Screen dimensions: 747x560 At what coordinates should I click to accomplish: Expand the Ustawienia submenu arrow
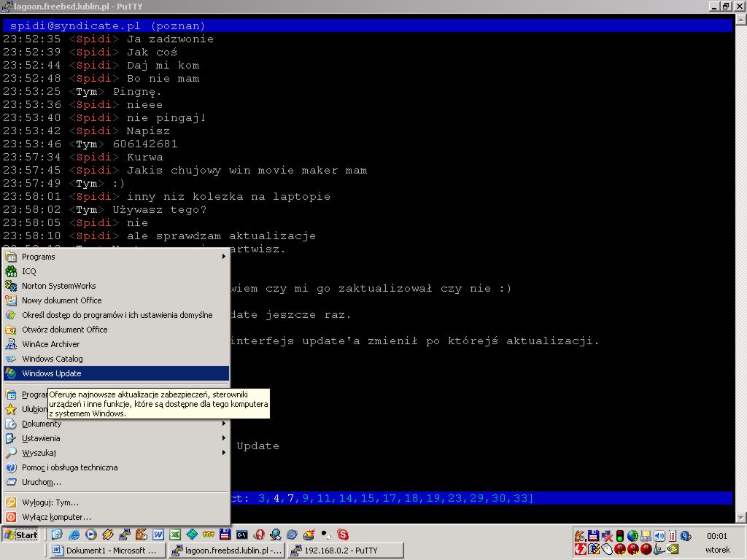click(223, 438)
